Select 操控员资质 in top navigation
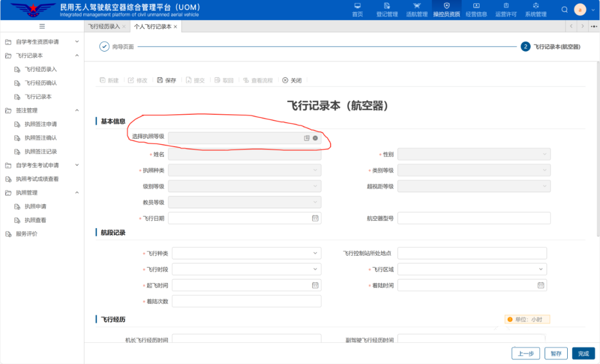This screenshot has height=364, width=600. point(447,10)
